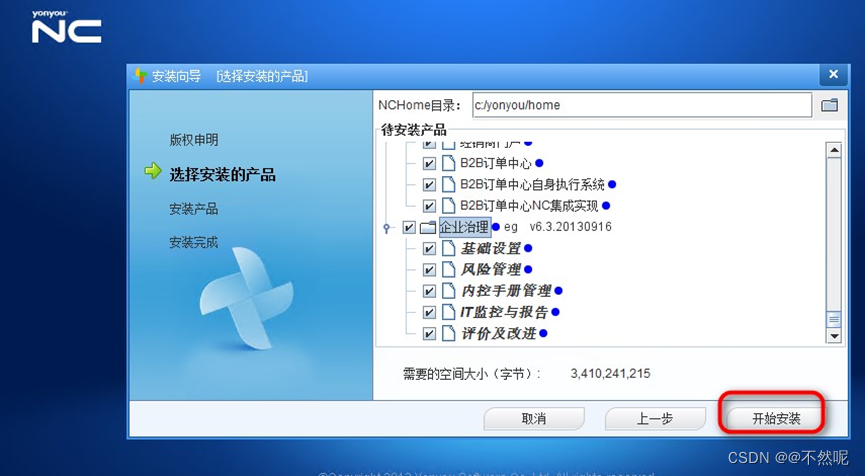
Task: Click the NCHome directory path field
Action: click(x=642, y=105)
